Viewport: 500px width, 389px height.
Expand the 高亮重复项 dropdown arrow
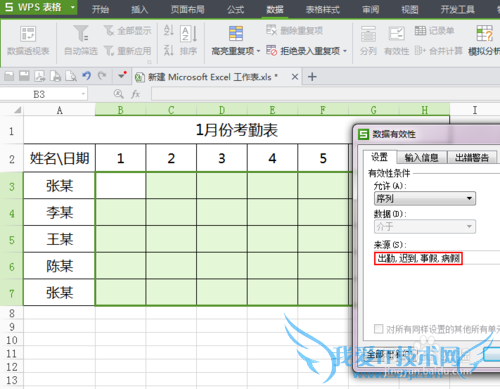(258, 51)
